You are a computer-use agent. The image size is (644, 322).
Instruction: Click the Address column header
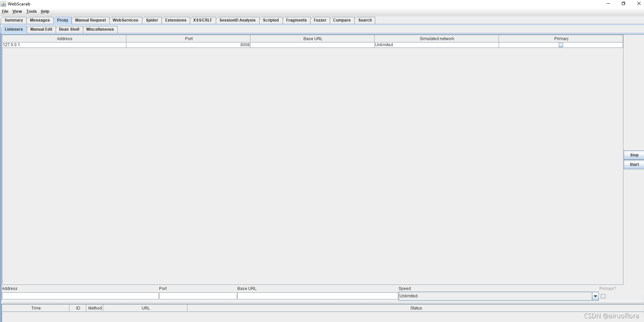tap(64, 39)
